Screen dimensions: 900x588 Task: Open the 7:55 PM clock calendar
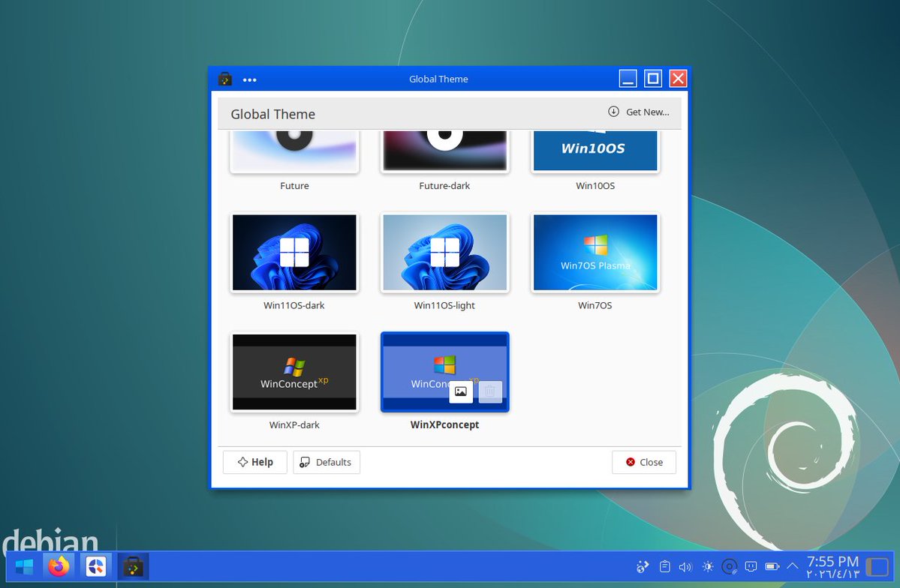coord(833,567)
